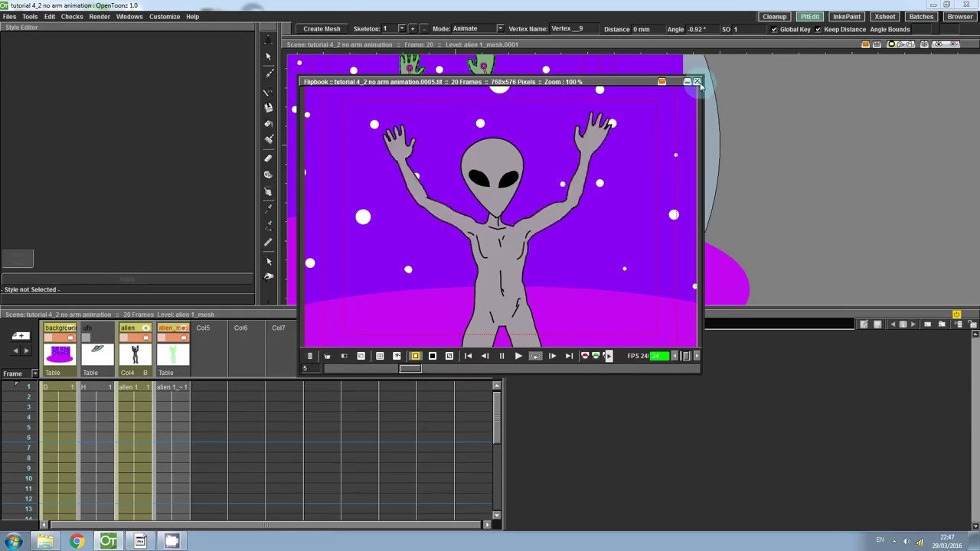Click the Flipbook frame slider handle
Viewport: 980px width, 551px height.
(x=410, y=369)
